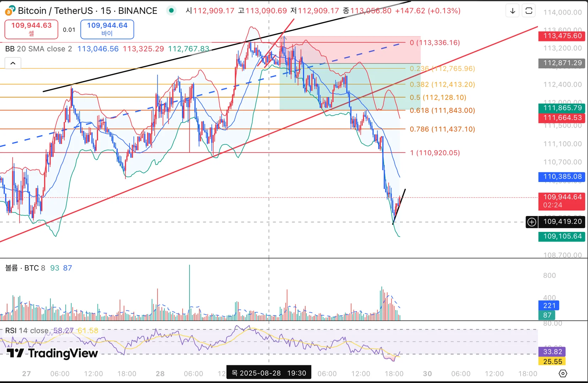Viewport: 588px width, 383px height.
Task: Select the BB 20 SMA close indicator label
Action: tap(39, 49)
